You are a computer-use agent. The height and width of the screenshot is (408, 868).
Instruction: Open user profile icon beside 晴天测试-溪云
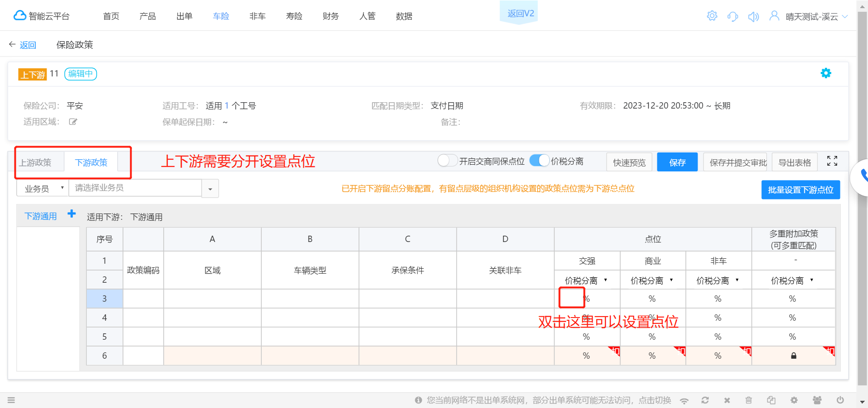pyautogui.click(x=774, y=16)
